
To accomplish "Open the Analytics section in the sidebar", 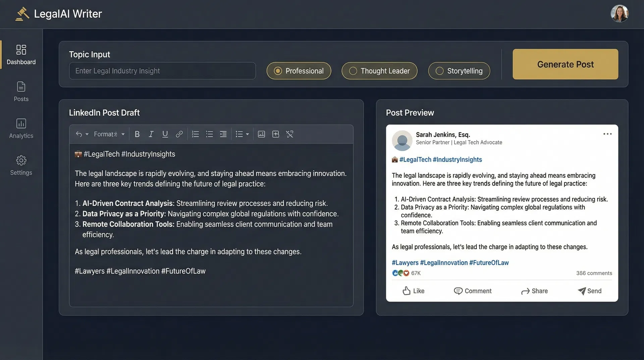I will 21,129.
